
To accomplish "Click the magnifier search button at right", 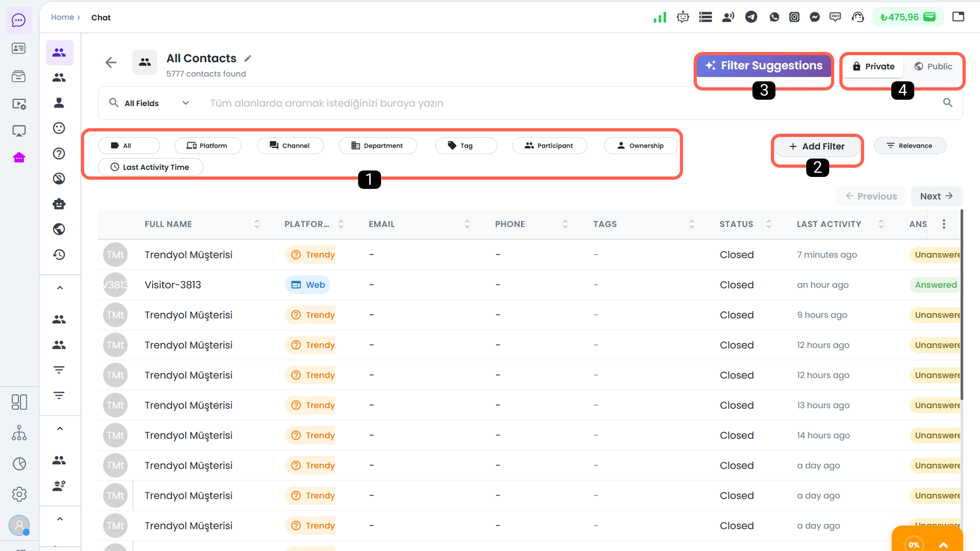I will (947, 103).
